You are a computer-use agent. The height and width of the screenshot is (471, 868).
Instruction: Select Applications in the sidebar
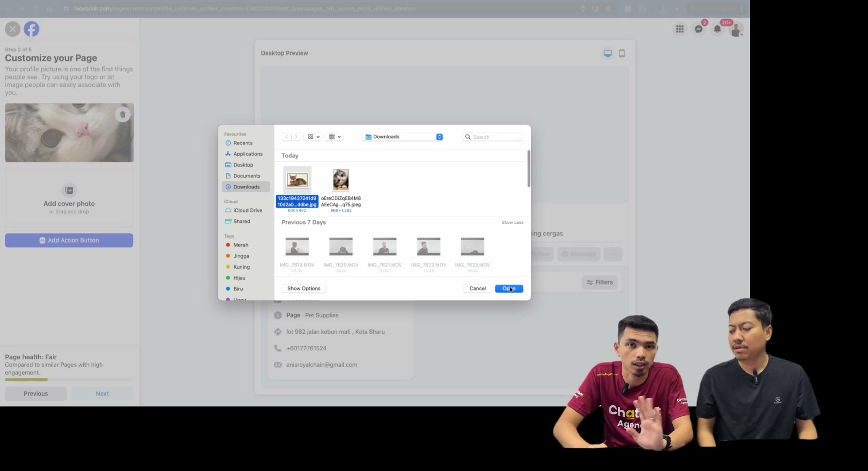(246, 154)
